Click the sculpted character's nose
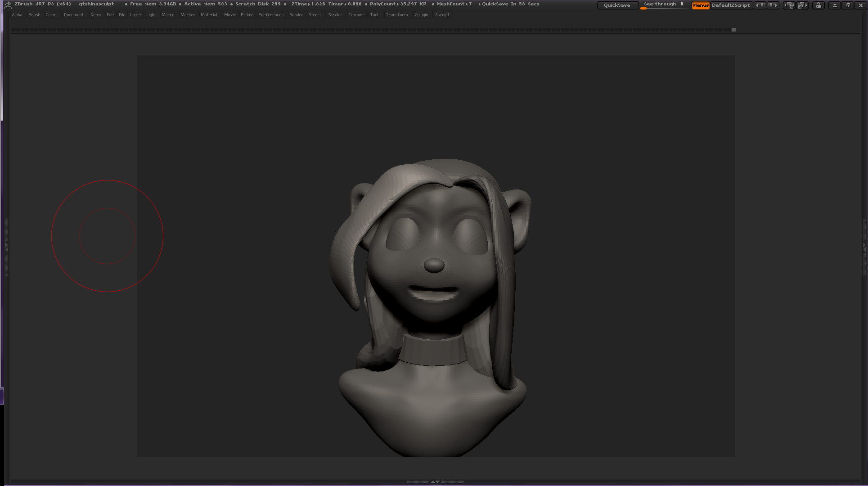Viewport: 868px width, 486px height. click(434, 265)
